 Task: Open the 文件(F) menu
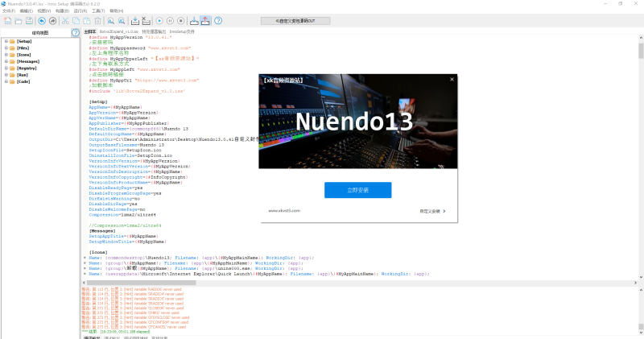[x=9, y=10]
